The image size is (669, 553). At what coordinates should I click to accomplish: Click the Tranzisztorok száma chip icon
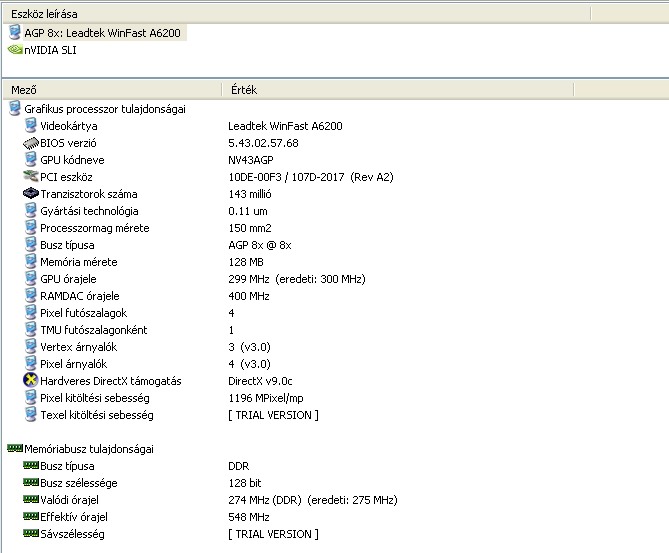pyautogui.click(x=31, y=194)
